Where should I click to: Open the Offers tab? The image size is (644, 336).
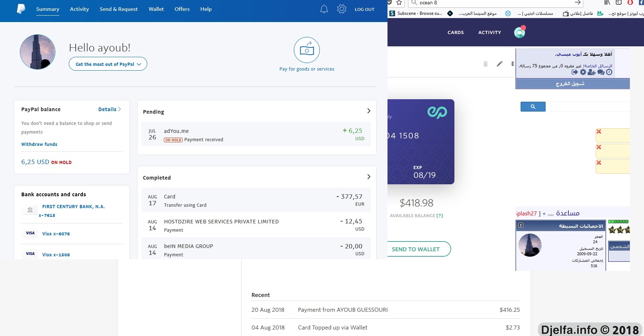182,9
